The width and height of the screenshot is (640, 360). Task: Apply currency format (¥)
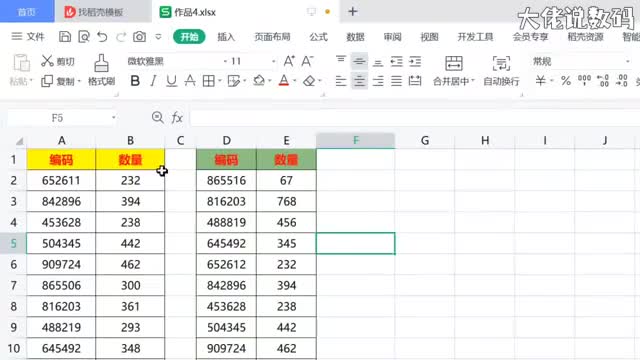pos(540,80)
